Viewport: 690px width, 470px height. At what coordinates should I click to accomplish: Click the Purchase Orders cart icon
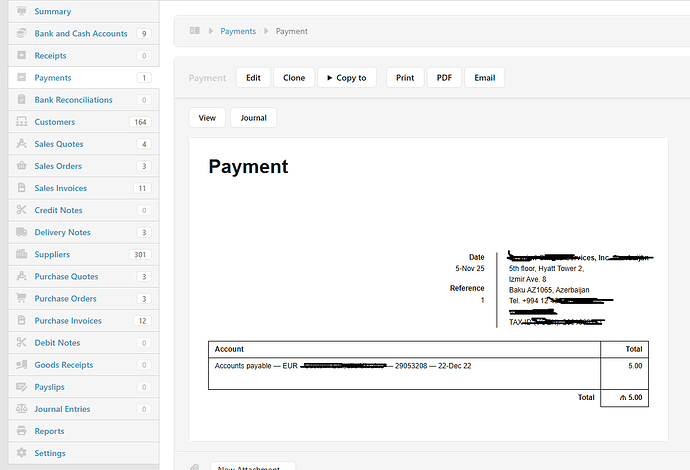coord(21,298)
